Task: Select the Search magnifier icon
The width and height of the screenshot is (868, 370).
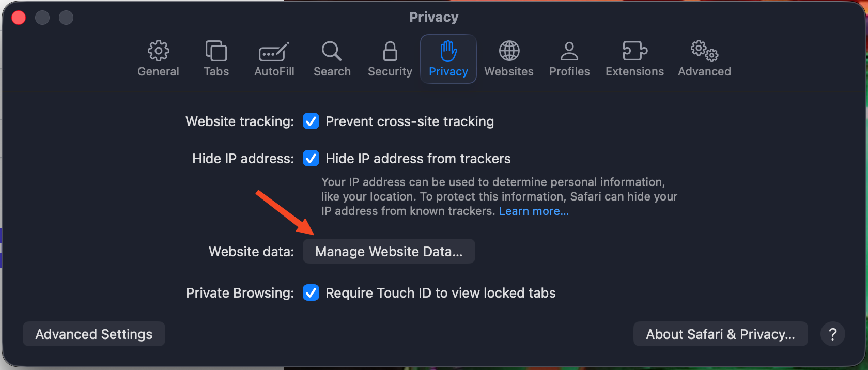Action: [332, 51]
